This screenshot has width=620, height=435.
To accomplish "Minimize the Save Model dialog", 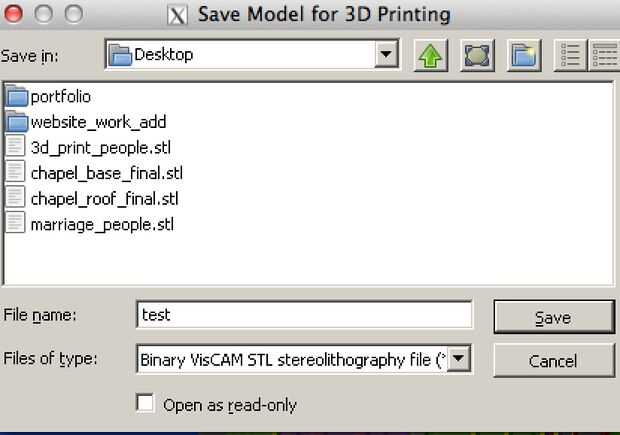I will [x=44, y=14].
